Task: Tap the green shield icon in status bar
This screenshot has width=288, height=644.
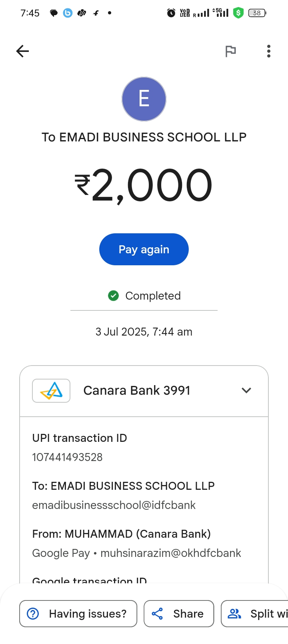Action: (238, 13)
